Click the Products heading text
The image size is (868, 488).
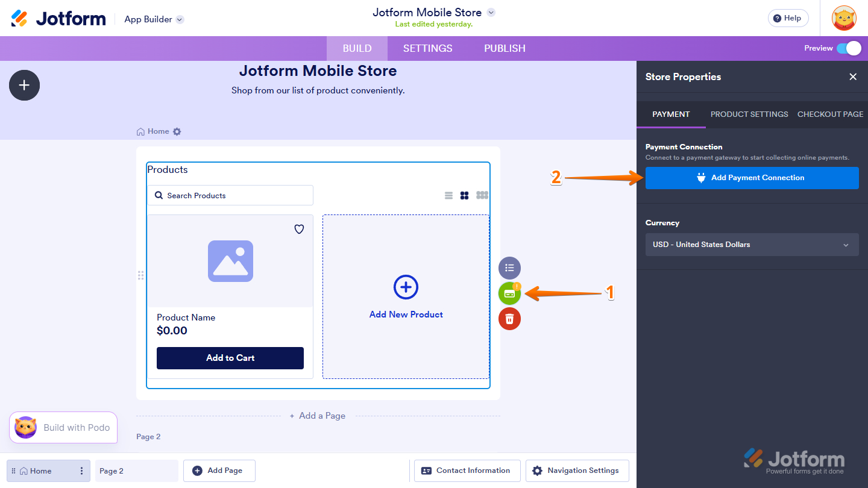tap(168, 169)
